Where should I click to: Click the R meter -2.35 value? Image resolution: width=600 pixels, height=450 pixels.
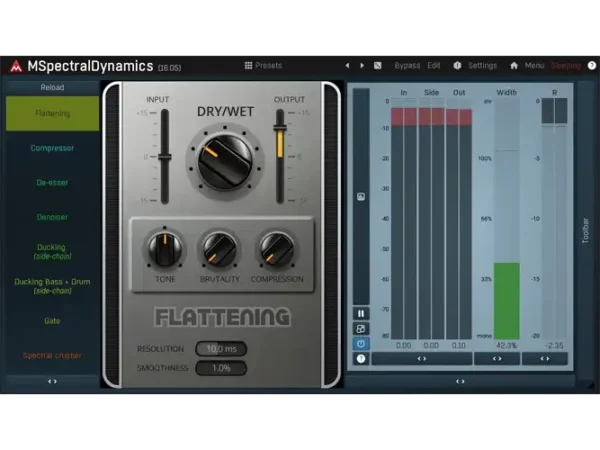click(554, 346)
